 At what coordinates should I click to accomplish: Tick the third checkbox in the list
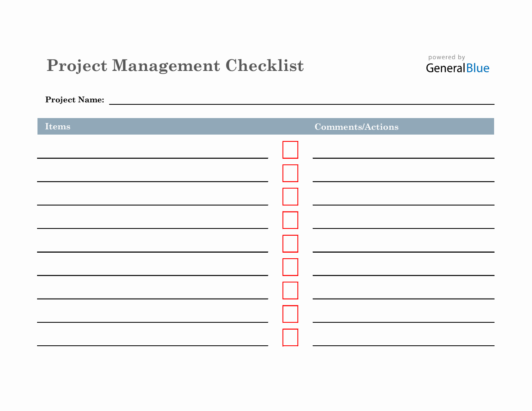tap(290, 197)
